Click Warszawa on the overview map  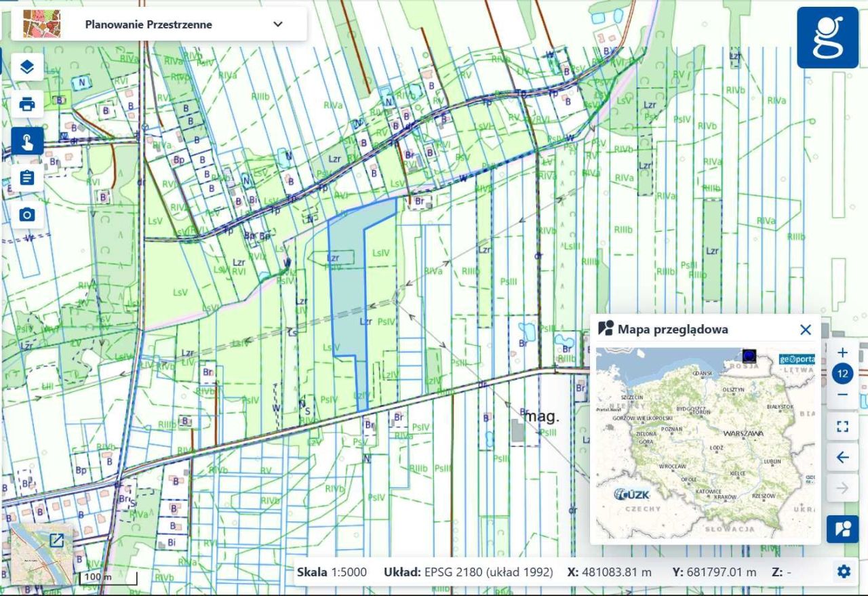[743, 433]
